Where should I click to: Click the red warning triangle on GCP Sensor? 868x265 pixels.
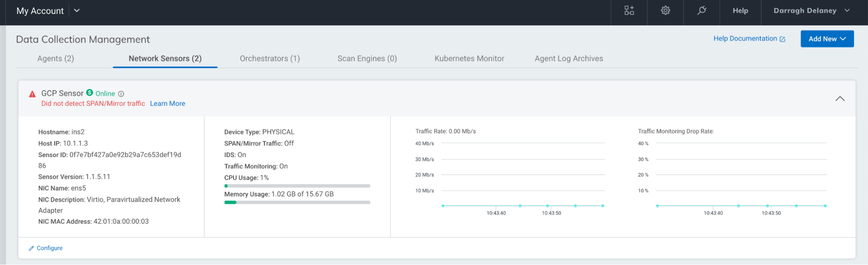[32, 94]
